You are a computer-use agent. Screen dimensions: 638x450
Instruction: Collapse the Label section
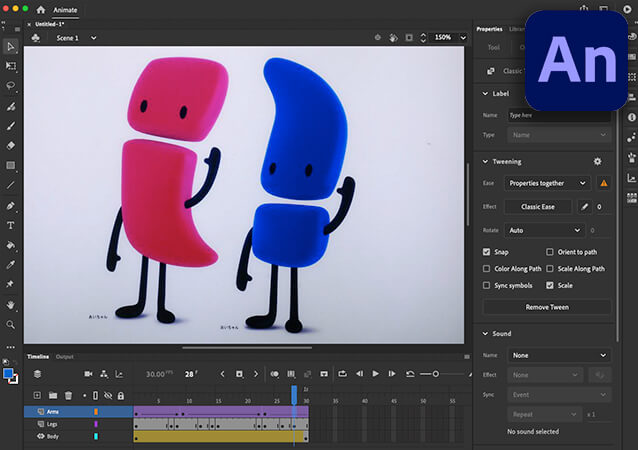click(x=485, y=94)
